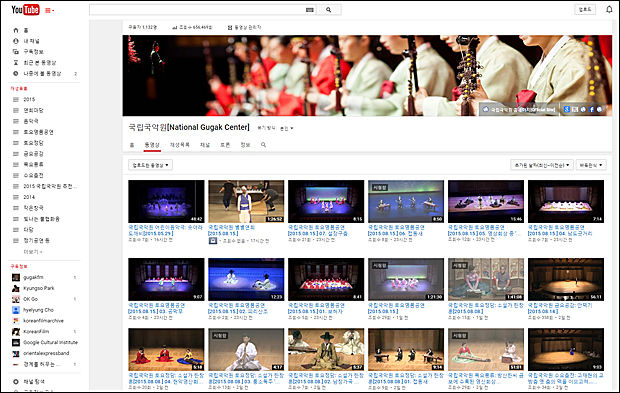The width and height of the screenshot is (620, 393).
Task: Click the search magnifier button in top bar
Action: 329,10
